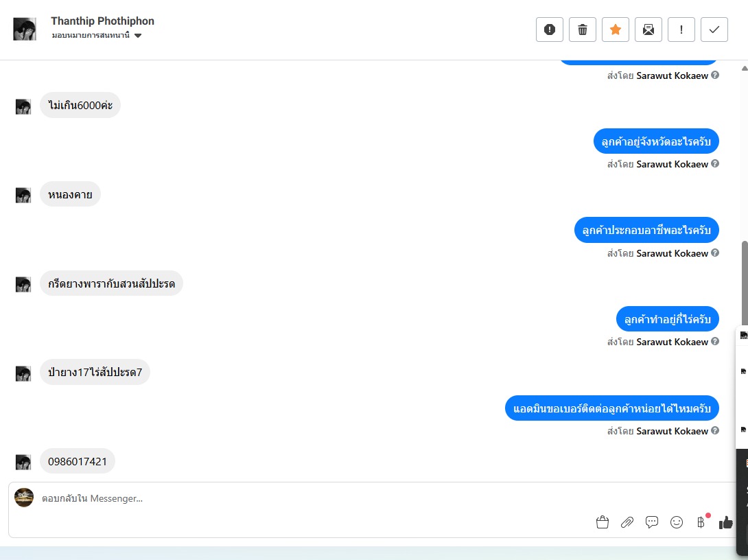
Task: Open the มอบหมายการสนทนานี้ assignment menu
Action: point(97,35)
